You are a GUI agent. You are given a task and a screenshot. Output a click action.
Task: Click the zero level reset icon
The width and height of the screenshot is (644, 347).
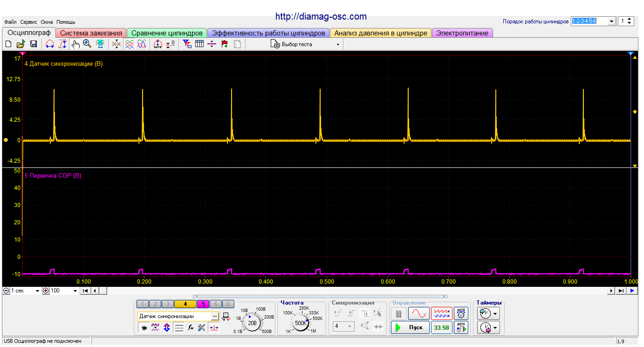pos(171,44)
